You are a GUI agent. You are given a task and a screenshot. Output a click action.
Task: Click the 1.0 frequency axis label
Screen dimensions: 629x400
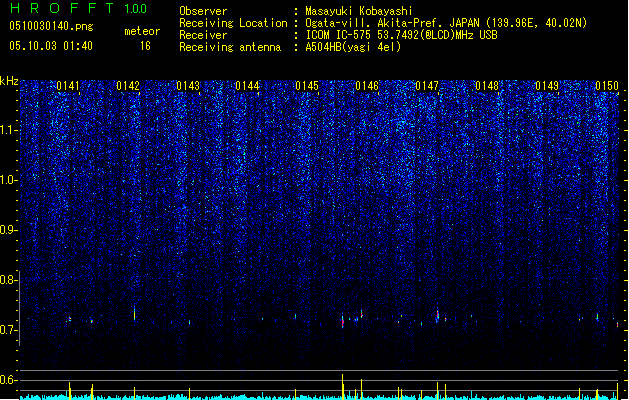click(9, 180)
